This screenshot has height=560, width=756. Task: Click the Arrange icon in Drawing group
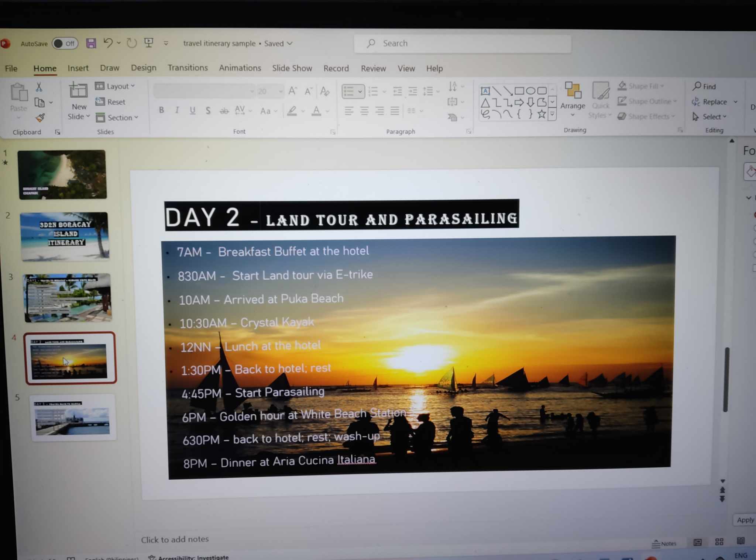pyautogui.click(x=573, y=91)
